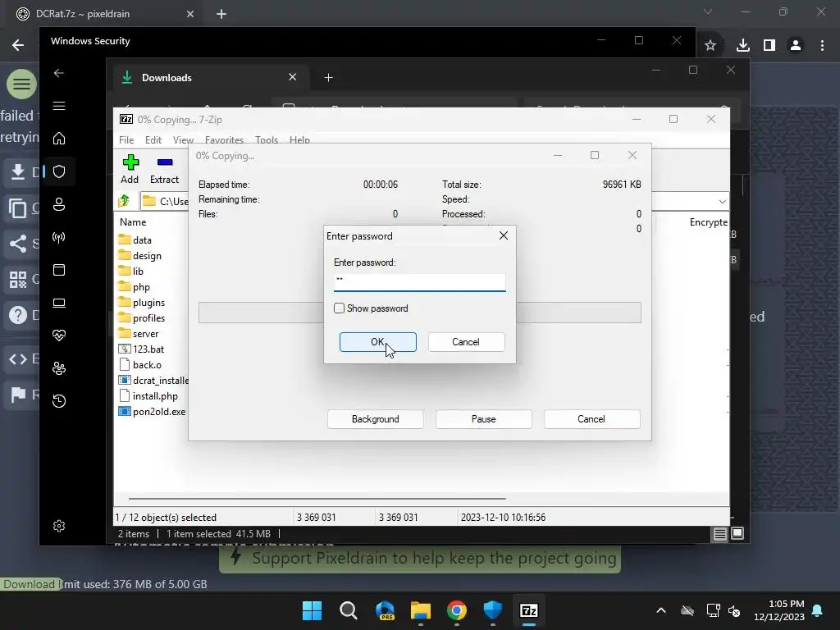Open the 7-Zip File menu

click(x=126, y=139)
